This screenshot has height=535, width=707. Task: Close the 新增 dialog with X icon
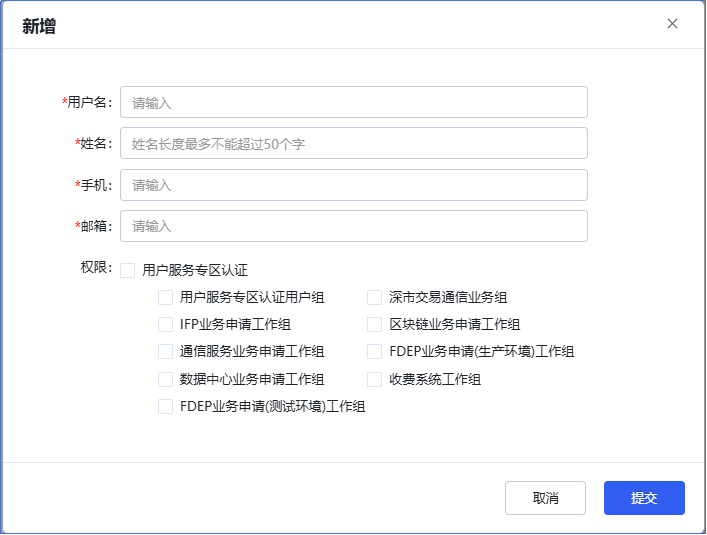tap(672, 24)
